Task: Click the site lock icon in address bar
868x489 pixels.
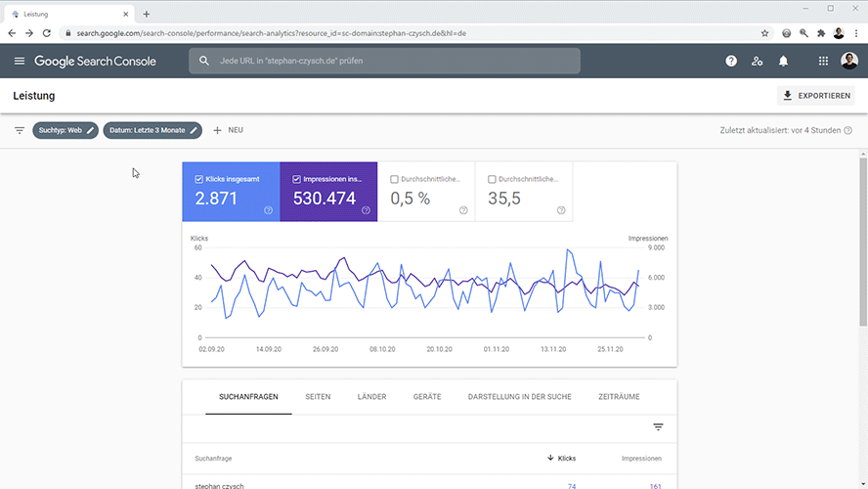Action: pos(68,33)
